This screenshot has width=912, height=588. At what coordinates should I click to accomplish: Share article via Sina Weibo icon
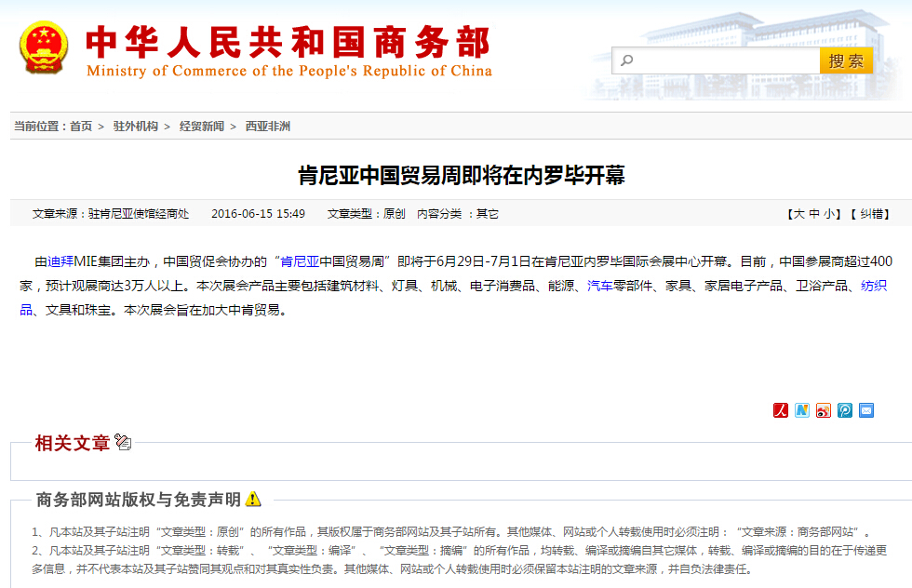click(x=823, y=410)
